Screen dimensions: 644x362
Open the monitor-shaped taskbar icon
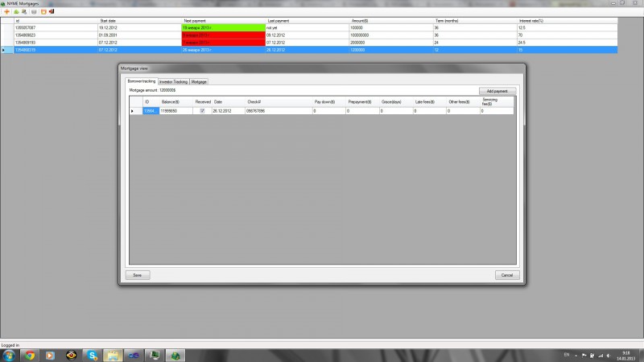(155, 356)
